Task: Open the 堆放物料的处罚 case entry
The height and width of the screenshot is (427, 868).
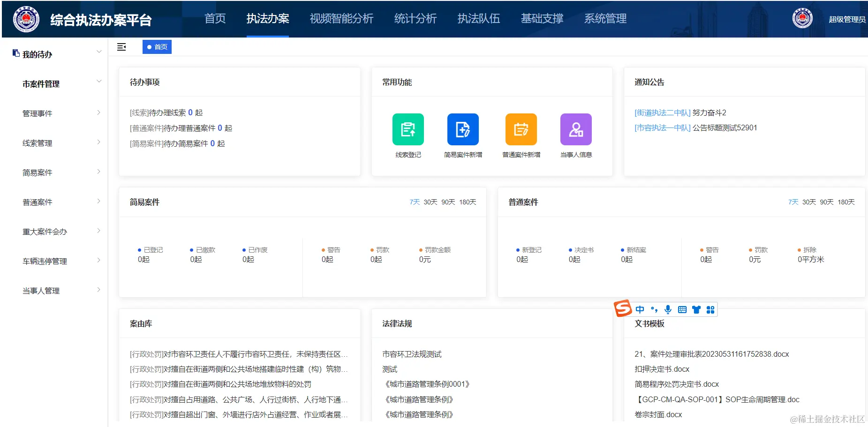Action: pos(220,384)
